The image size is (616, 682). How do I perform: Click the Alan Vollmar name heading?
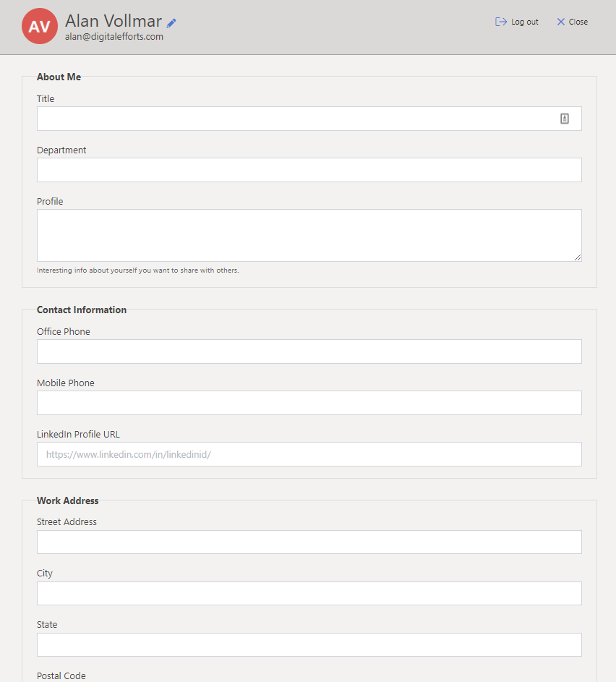pos(111,21)
